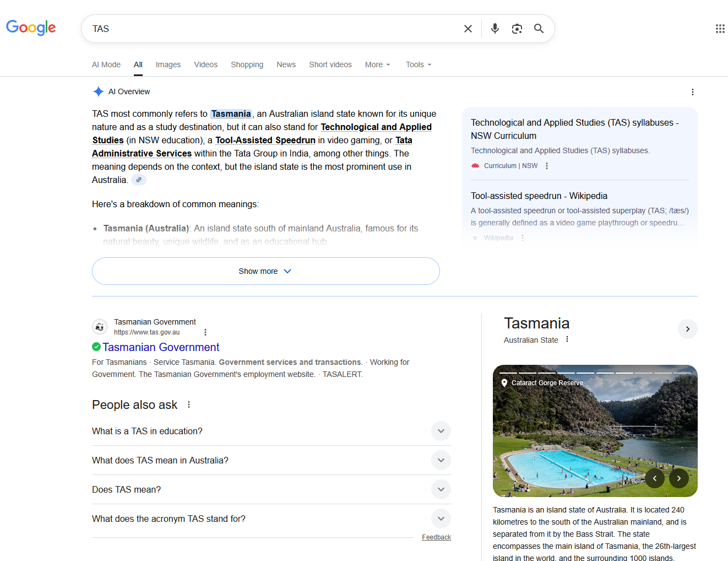Expand "What does TAS mean in Australia?"
728x561 pixels.
tap(271, 460)
